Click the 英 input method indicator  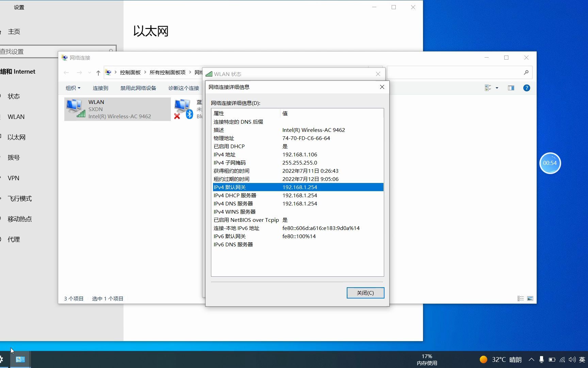click(x=582, y=359)
